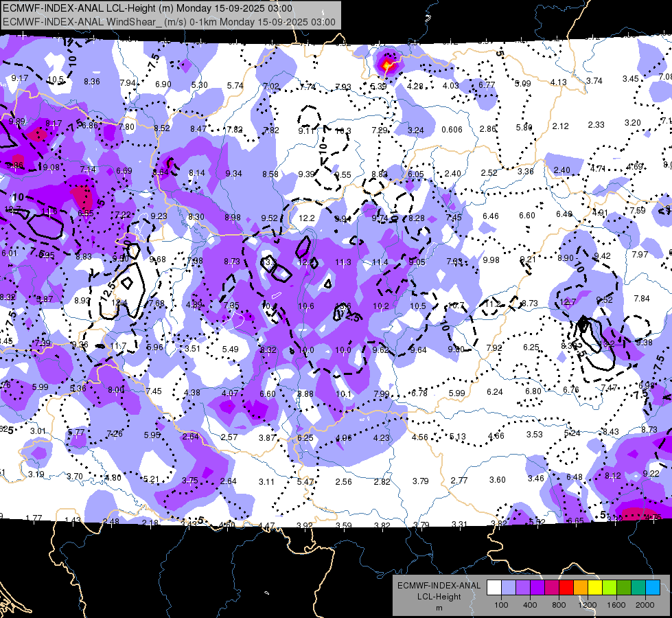This screenshot has width=672, height=618.
Task: Click the wind shear value '7.84'
Action: coord(642,298)
